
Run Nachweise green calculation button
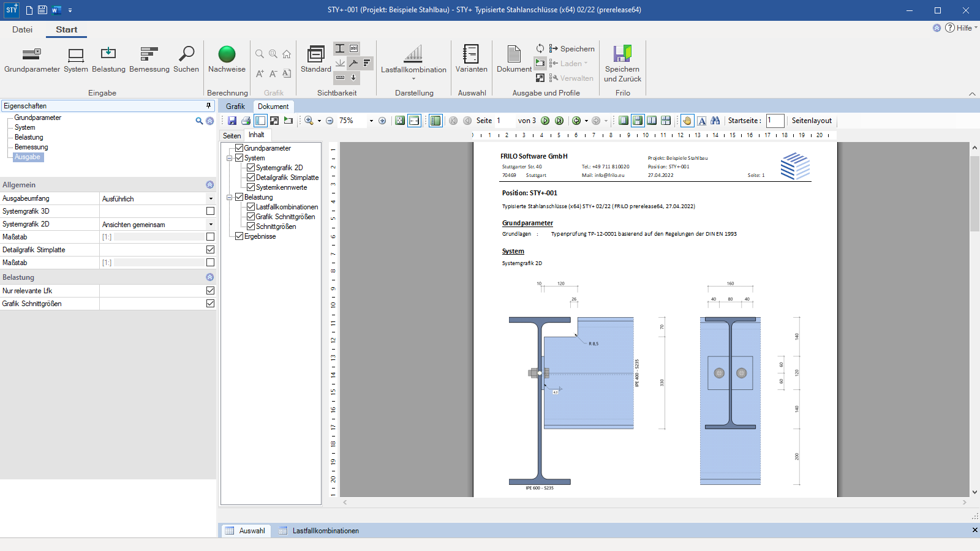coord(227,60)
